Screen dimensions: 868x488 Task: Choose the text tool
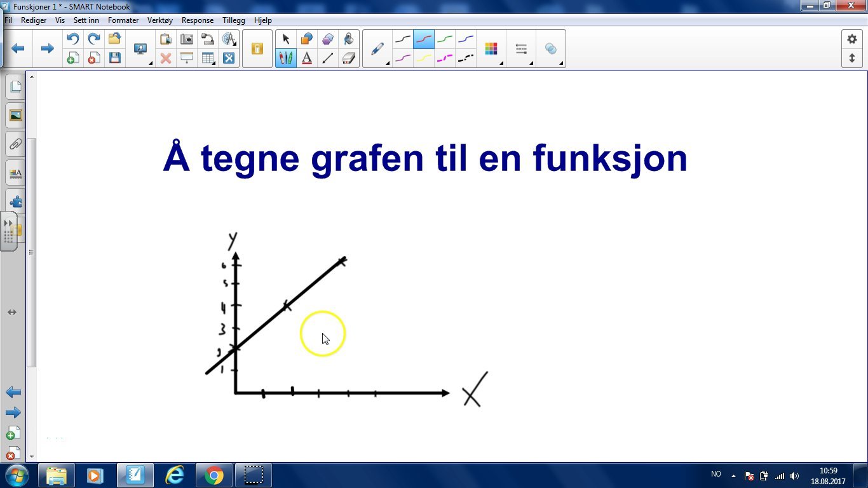click(307, 58)
